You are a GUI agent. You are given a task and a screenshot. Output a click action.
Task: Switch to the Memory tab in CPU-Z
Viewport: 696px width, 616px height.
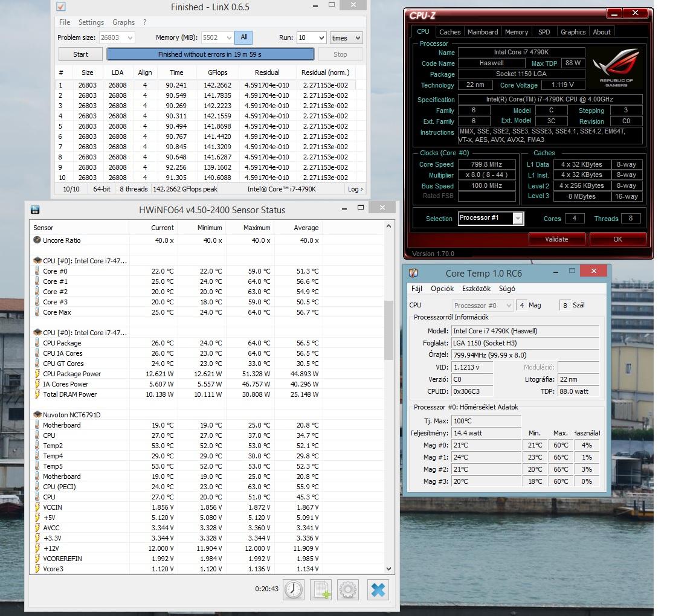click(x=516, y=32)
